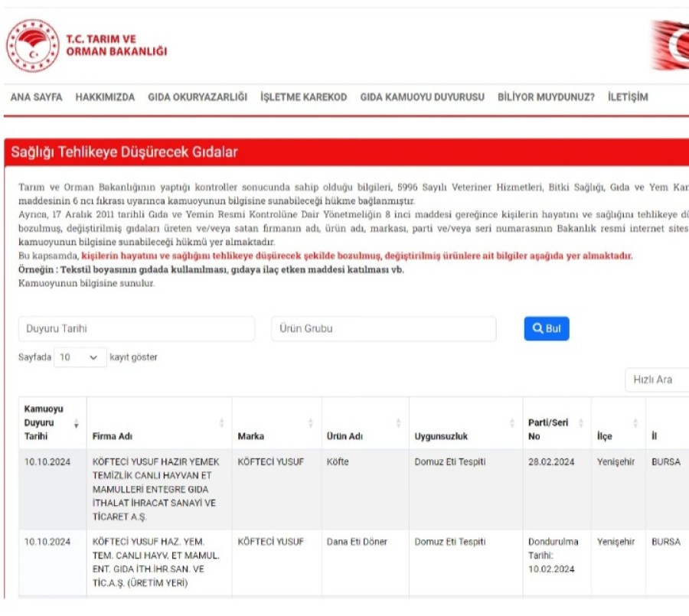
Task: Select the 10.10.2024 date in Döner row
Action: 47,542
